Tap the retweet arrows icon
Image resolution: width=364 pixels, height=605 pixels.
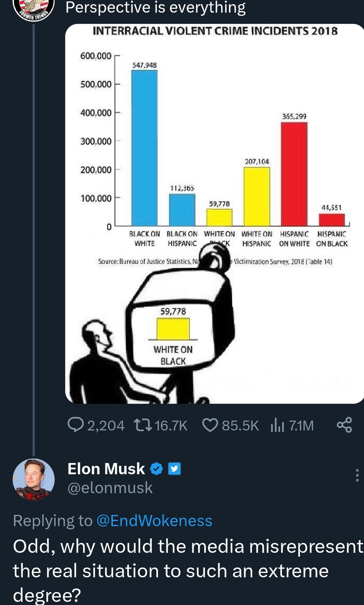tap(143, 425)
